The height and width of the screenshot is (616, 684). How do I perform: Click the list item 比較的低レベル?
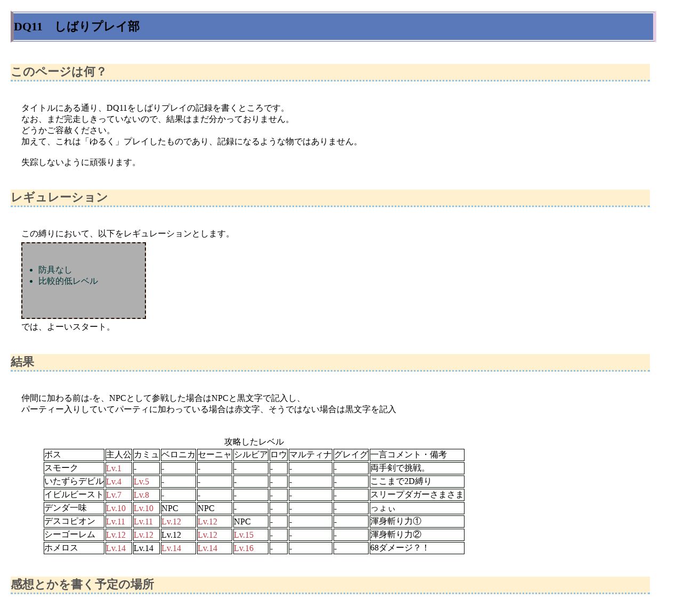(x=68, y=281)
